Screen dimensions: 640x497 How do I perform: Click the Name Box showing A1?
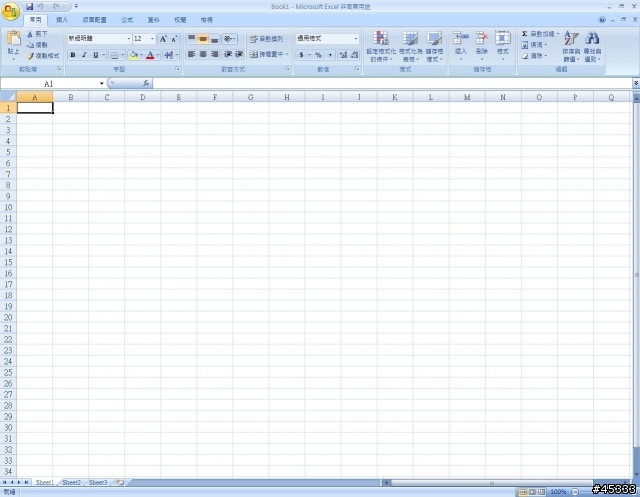click(x=49, y=84)
